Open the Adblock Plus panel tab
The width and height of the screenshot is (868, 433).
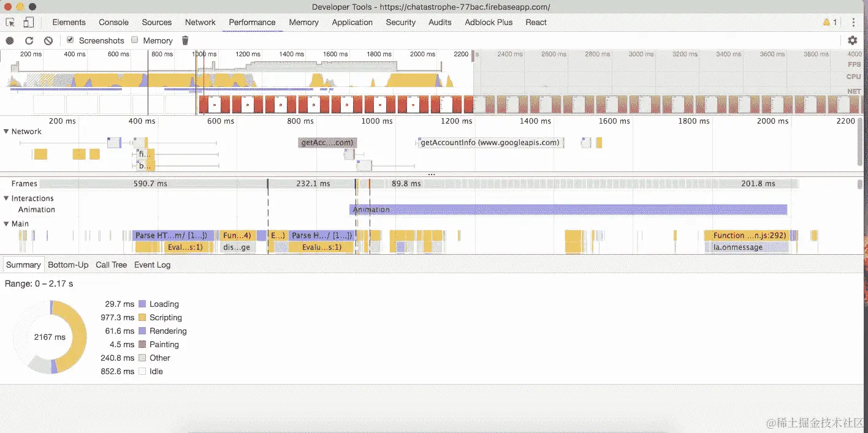pos(489,22)
